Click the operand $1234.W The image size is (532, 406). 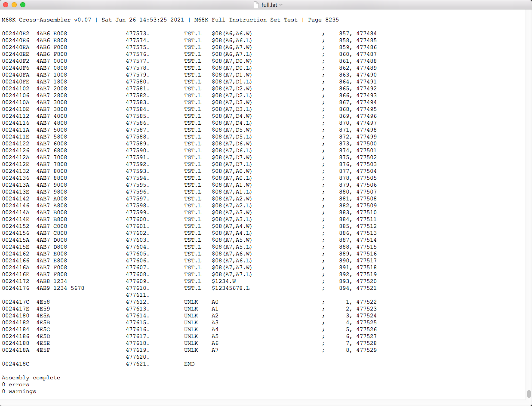pos(224,281)
